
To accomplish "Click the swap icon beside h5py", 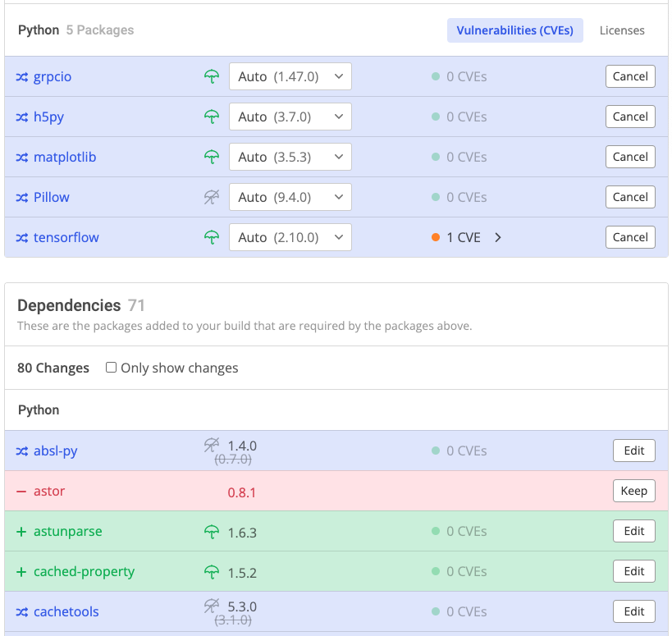I will coord(21,117).
